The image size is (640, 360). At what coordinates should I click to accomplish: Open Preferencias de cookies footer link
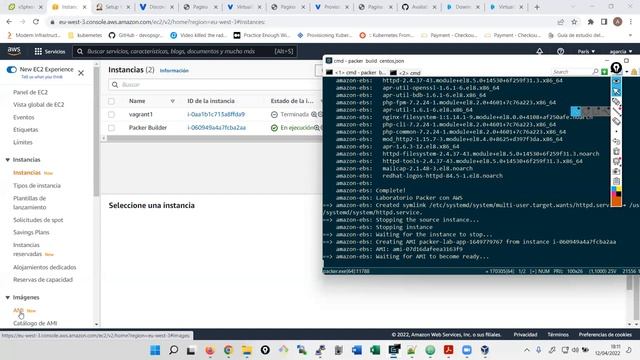[605, 335]
